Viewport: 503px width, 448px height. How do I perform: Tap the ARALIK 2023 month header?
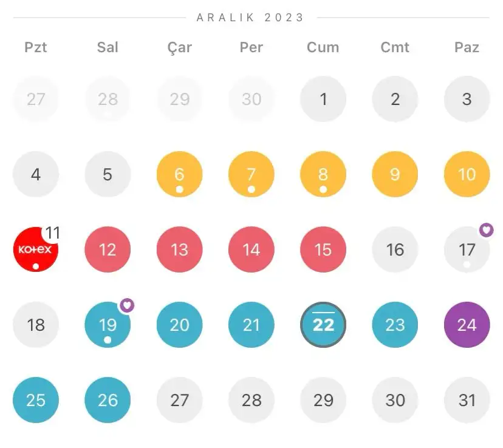tap(251, 18)
